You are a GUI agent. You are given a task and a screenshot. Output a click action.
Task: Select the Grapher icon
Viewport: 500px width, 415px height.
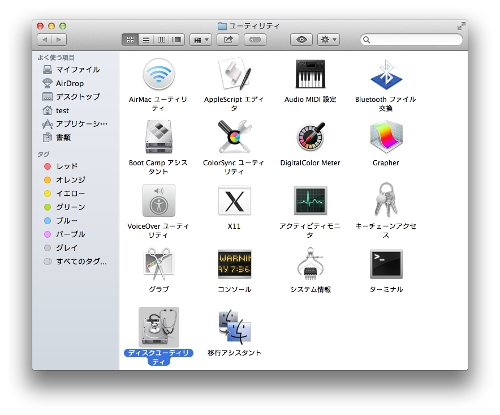point(386,137)
